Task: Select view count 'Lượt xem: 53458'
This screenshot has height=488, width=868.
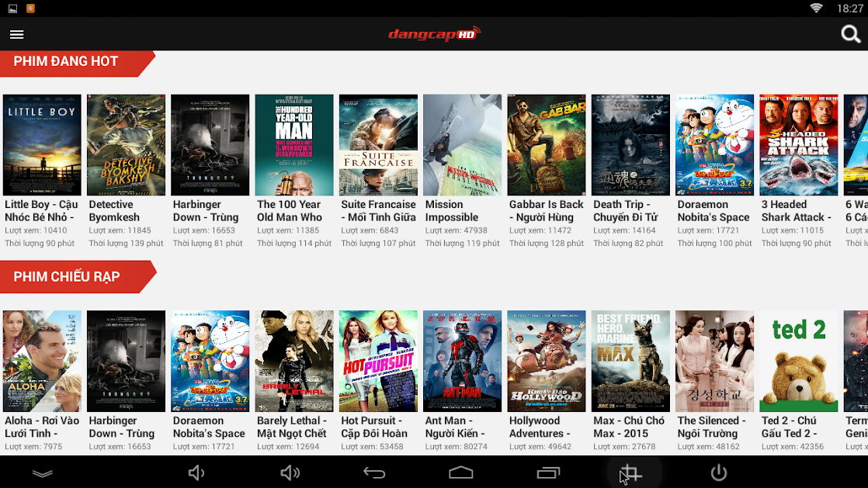Action: 372,447
